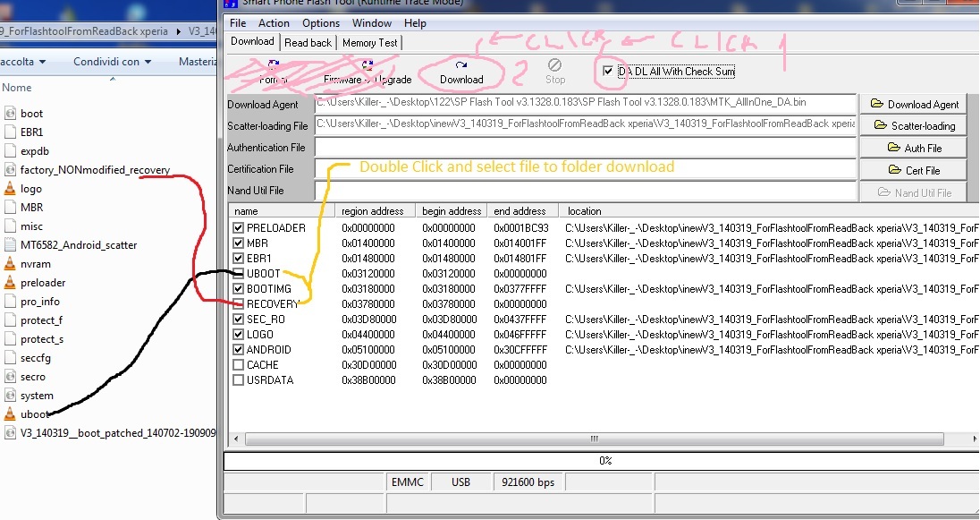Screen dimensions: 980x520
Task: Click the logo file VLC icon
Action: [x=9, y=188]
